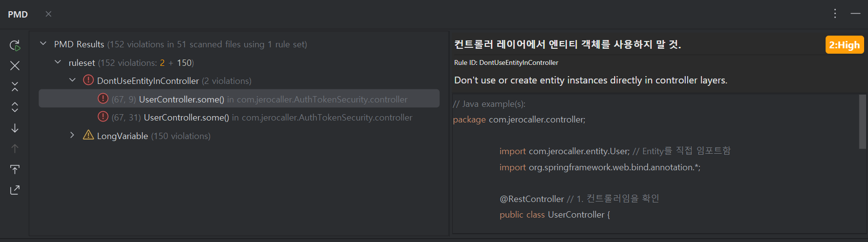Click the code example vertical scrollbar
Screen dimensions: 868x242
pyautogui.click(x=862, y=122)
